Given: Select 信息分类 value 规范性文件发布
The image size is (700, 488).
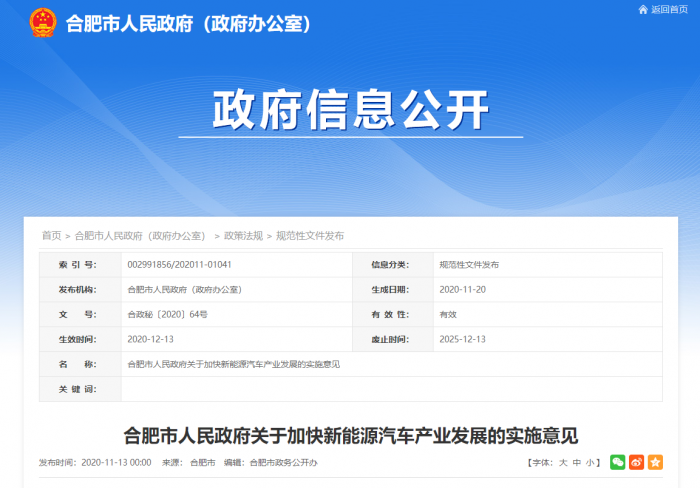Looking at the screenshot, I should [469, 265].
